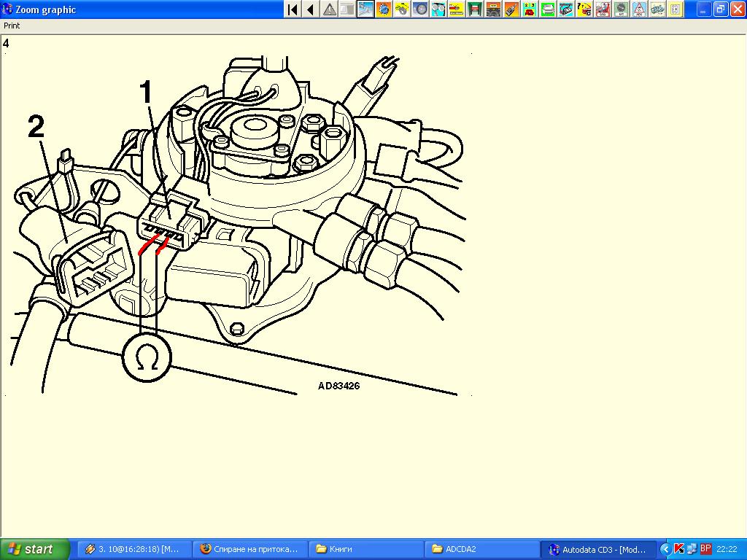
Task: Select the ABS warning triangle icon
Action: click(639, 9)
